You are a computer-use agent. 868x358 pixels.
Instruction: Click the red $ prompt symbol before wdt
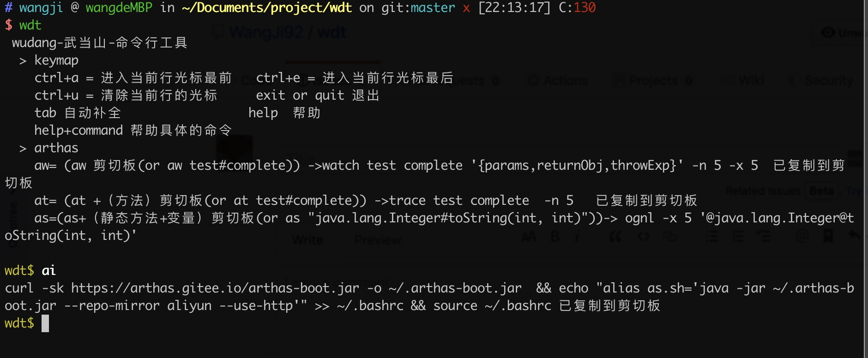(8, 25)
